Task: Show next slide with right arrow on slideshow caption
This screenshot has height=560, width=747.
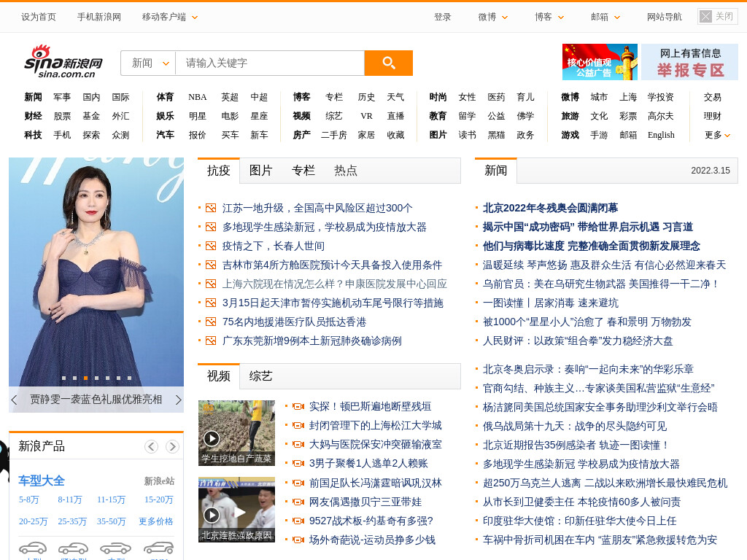Action: pyautogui.click(x=178, y=400)
